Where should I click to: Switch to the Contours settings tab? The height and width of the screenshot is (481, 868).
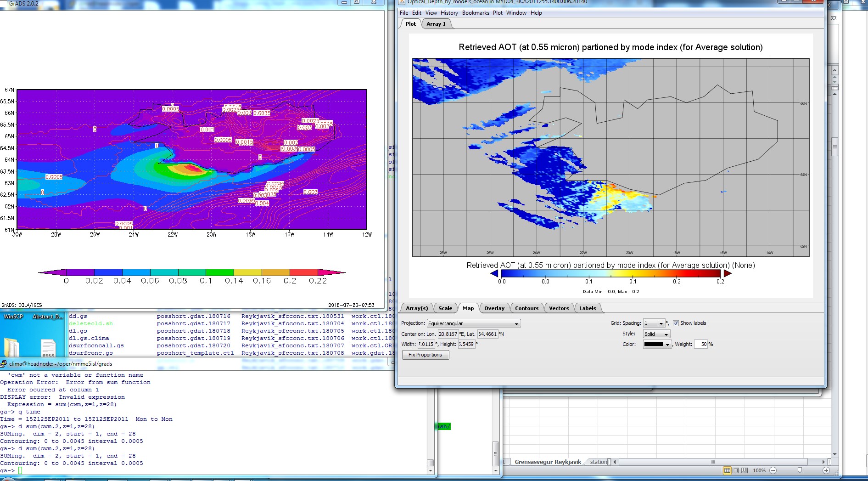(527, 308)
